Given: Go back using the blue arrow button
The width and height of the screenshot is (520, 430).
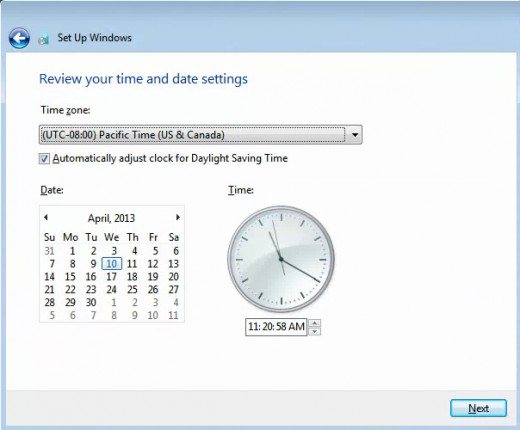Looking at the screenshot, I should tap(19, 38).
